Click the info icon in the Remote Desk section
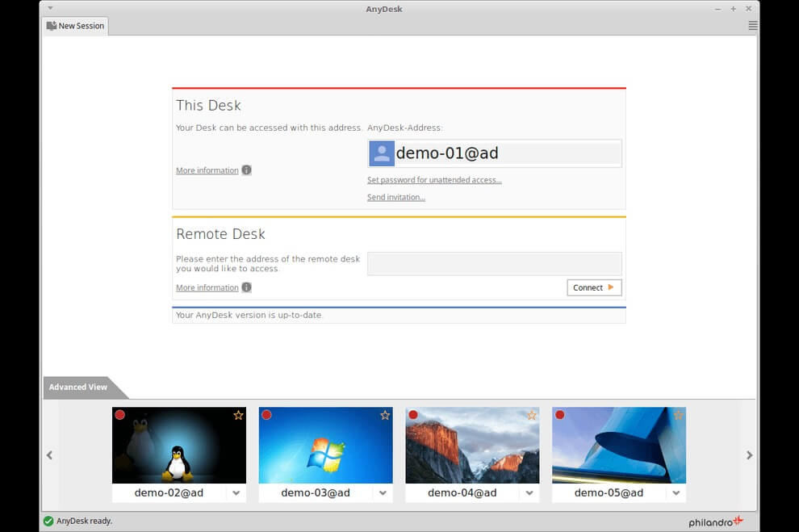The height and width of the screenshot is (532, 799). tap(246, 287)
